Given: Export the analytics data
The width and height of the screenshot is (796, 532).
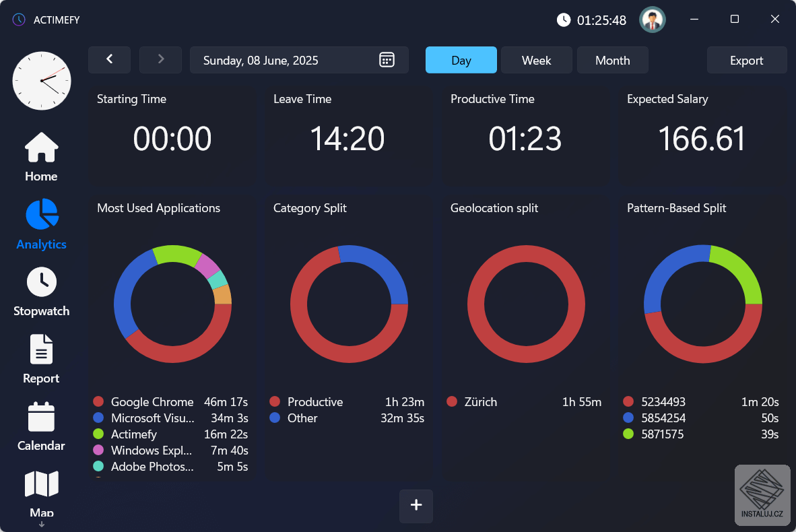Looking at the screenshot, I should pos(747,60).
